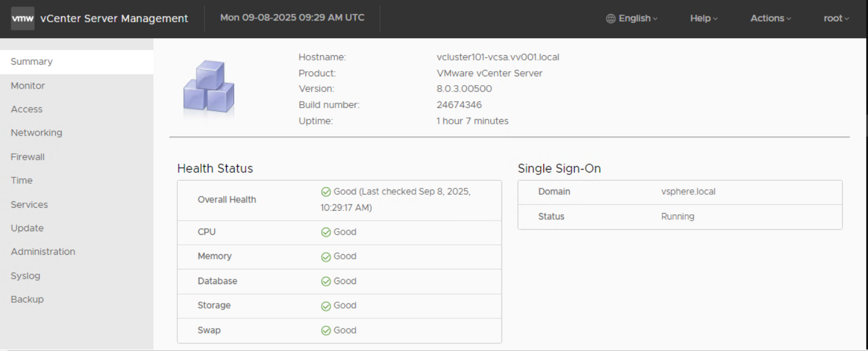Open the root user menu
The height and width of the screenshot is (351, 868).
tap(836, 19)
